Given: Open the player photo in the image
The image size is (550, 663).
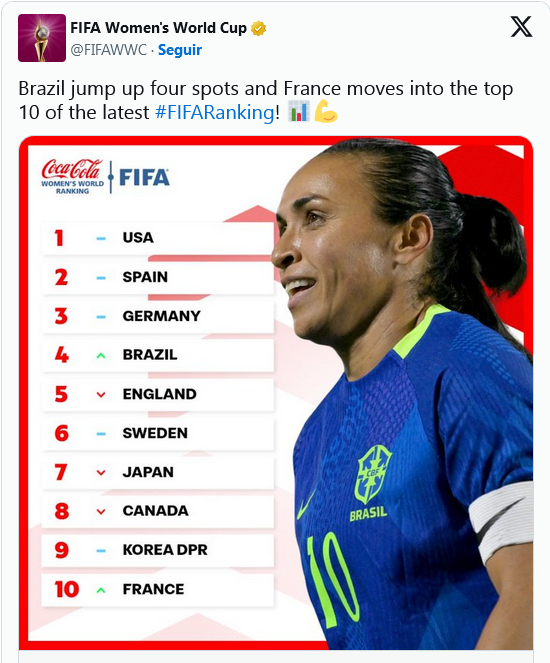Looking at the screenshot, I should click(402, 393).
